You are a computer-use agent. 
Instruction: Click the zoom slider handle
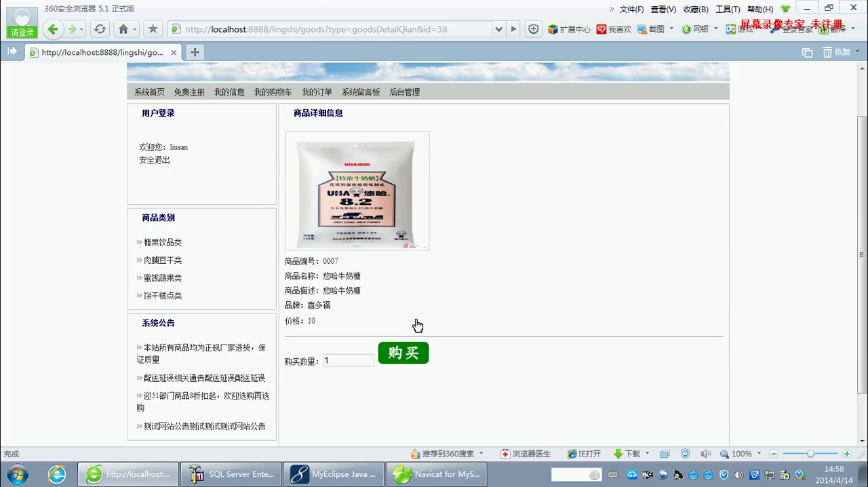point(810,454)
